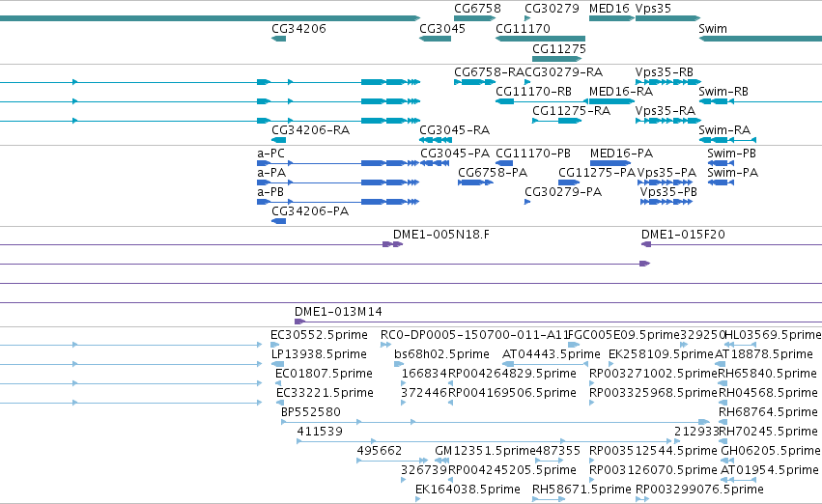Click the LP13938.5prime EST label
Viewport: 822px width, 504px height.
[x=319, y=354]
